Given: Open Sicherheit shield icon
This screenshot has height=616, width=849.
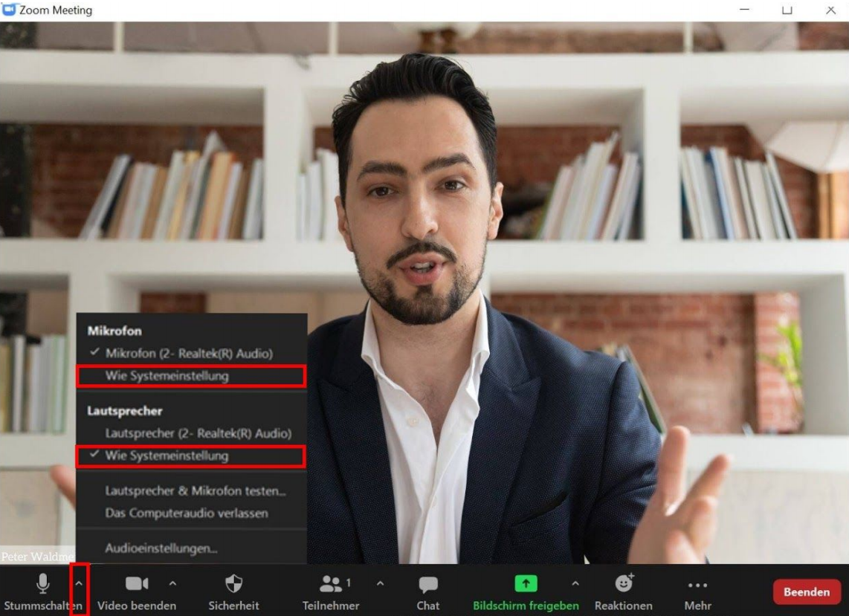Looking at the screenshot, I should (x=233, y=584).
